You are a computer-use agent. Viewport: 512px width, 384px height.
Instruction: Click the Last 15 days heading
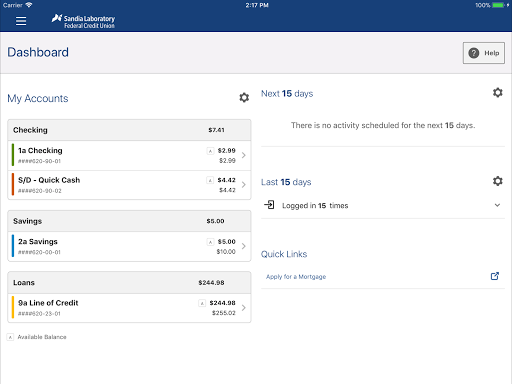(x=286, y=182)
